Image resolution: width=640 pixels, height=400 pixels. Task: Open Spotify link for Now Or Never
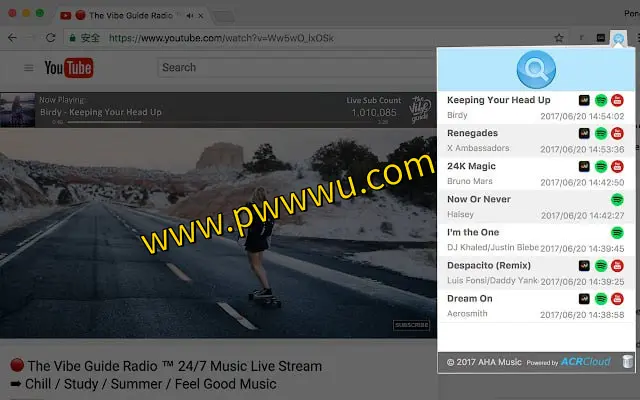pyautogui.click(x=618, y=200)
